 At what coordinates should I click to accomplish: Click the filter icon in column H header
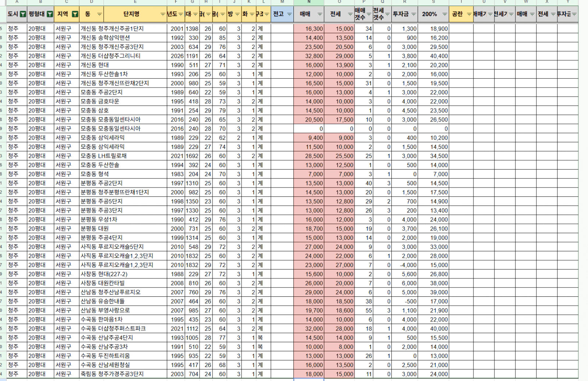(208, 14)
